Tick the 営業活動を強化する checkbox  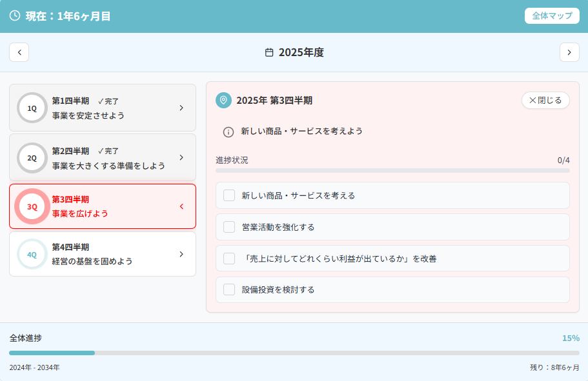tap(229, 227)
